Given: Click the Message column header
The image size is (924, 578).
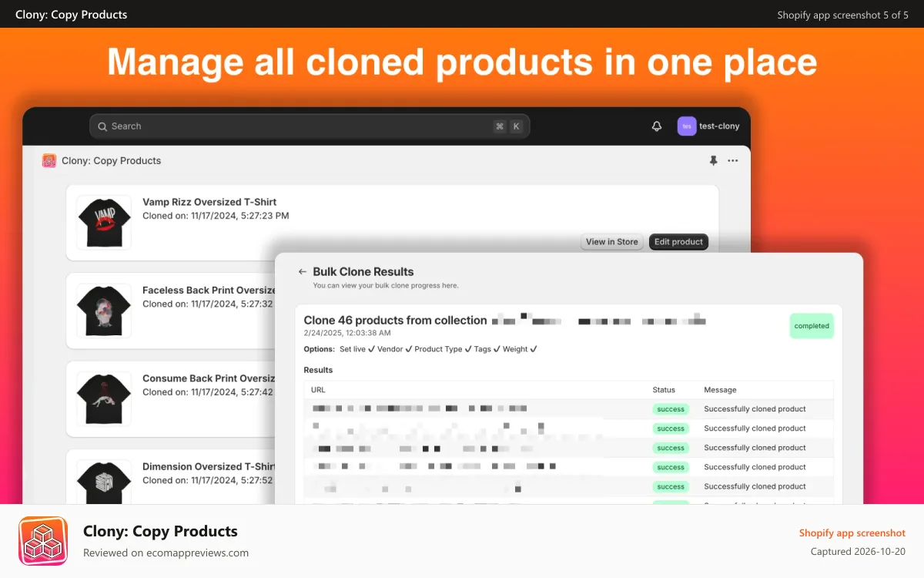Looking at the screenshot, I should [x=720, y=390].
